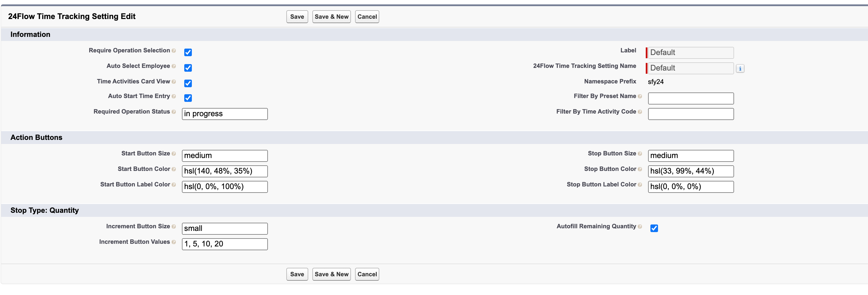Click help icon beside Increment Button Values

[x=174, y=242]
